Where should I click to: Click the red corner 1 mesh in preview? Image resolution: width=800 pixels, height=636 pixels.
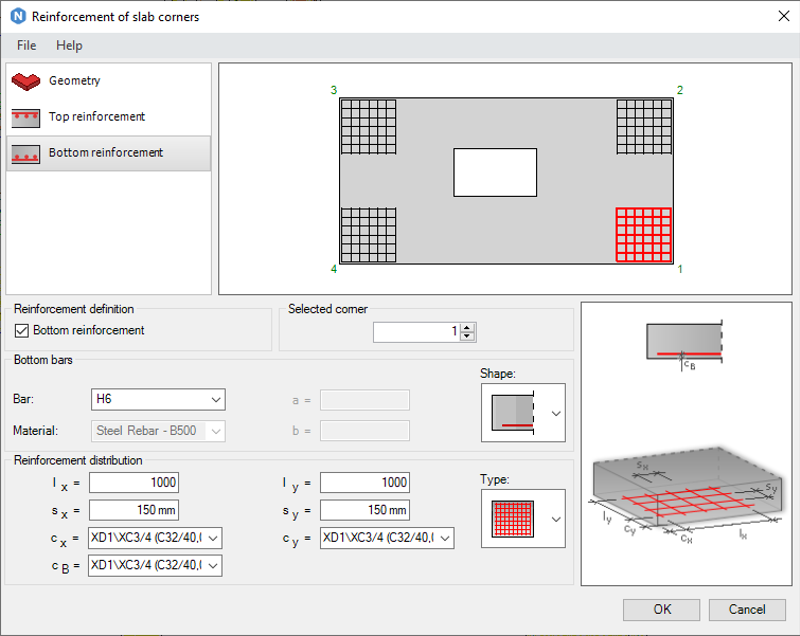coord(644,235)
